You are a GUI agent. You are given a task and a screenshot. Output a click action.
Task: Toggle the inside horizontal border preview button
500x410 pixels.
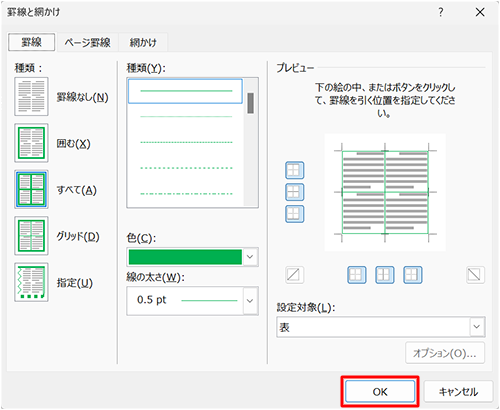(x=295, y=192)
